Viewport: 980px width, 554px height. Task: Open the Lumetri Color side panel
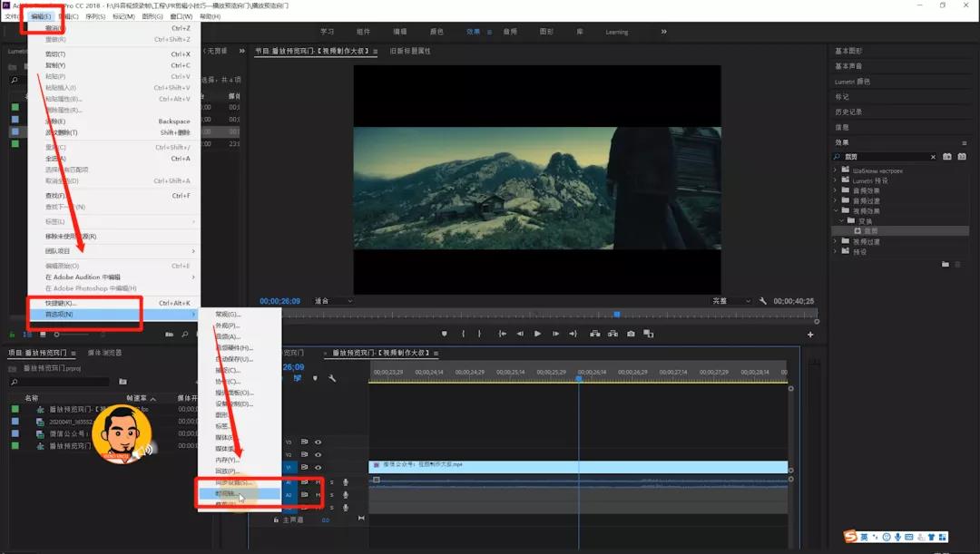852,82
